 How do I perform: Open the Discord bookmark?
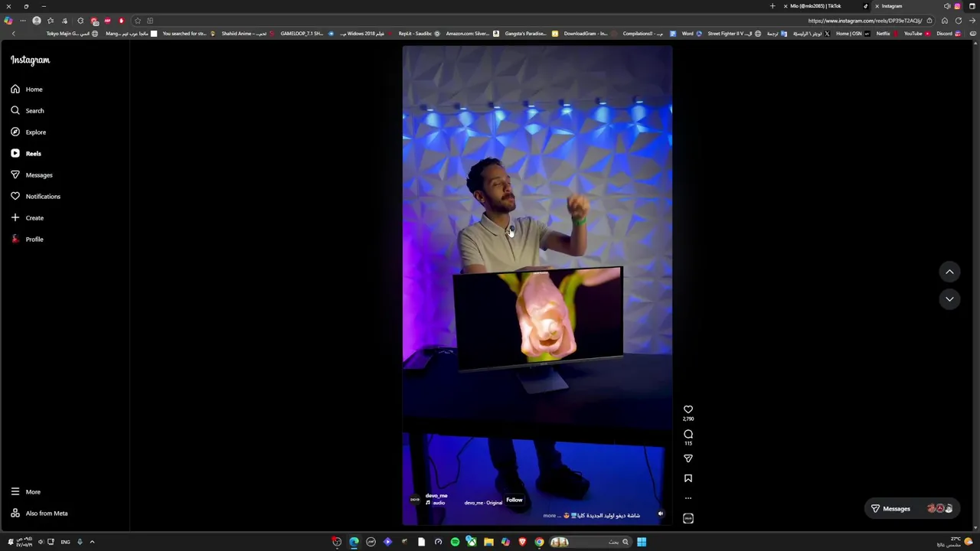(948, 34)
